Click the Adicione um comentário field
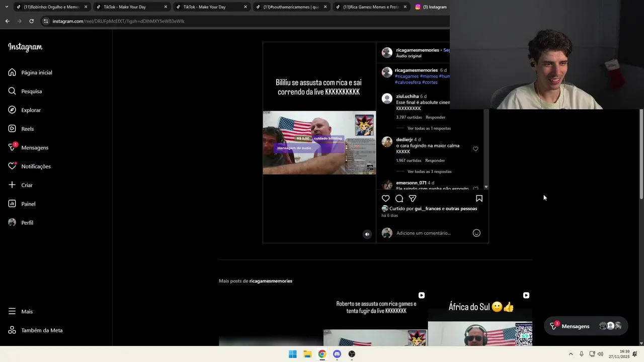 point(424,233)
